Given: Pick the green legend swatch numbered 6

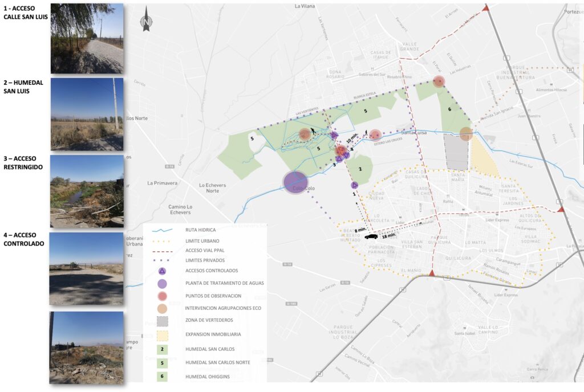Looking at the screenshot, I should tap(162, 377).
